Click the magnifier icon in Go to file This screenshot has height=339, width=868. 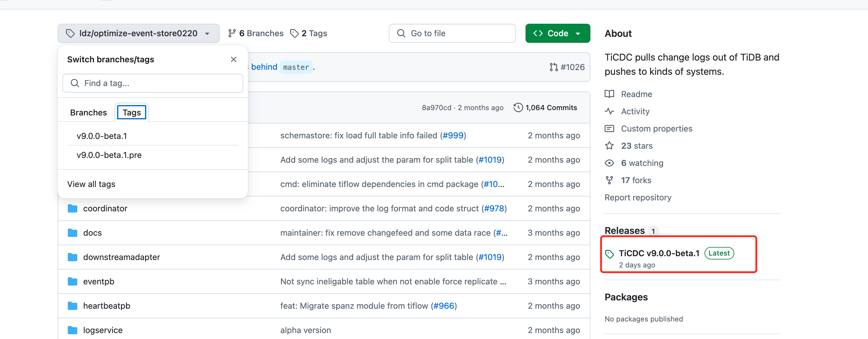401,33
